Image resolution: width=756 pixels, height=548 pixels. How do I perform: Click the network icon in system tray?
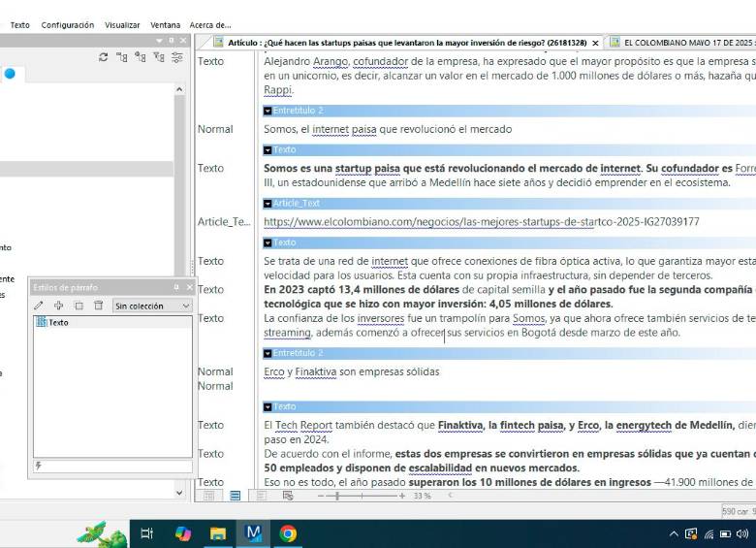click(x=709, y=534)
